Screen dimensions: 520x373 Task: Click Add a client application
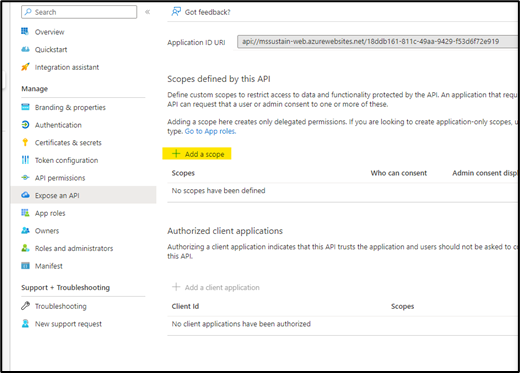pos(216,287)
